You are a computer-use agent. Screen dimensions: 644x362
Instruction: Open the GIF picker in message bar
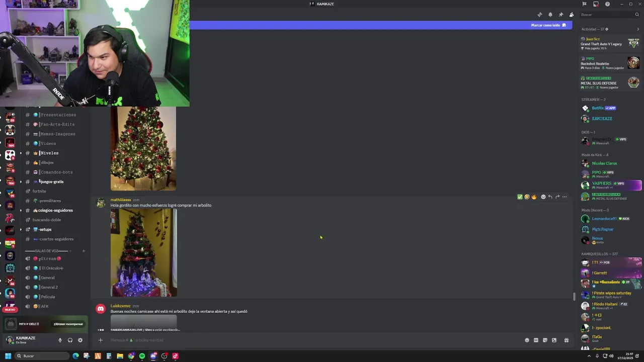[x=536, y=340]
